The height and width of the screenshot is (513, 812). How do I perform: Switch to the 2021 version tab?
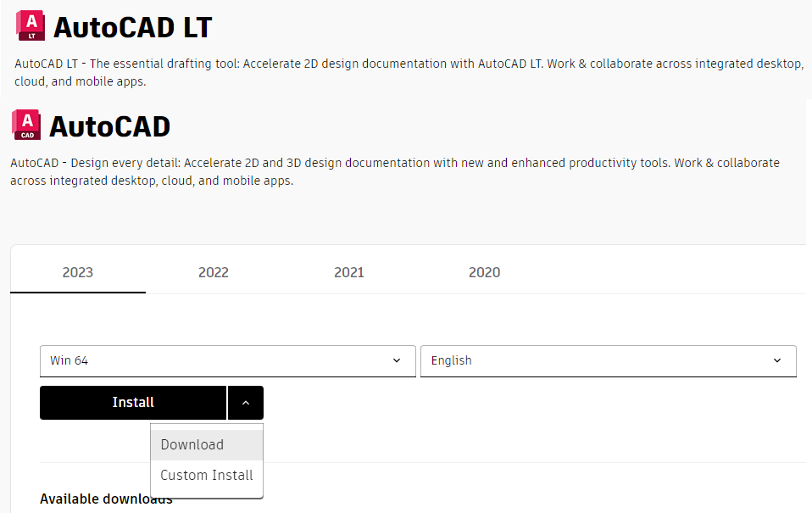point(349,272)
